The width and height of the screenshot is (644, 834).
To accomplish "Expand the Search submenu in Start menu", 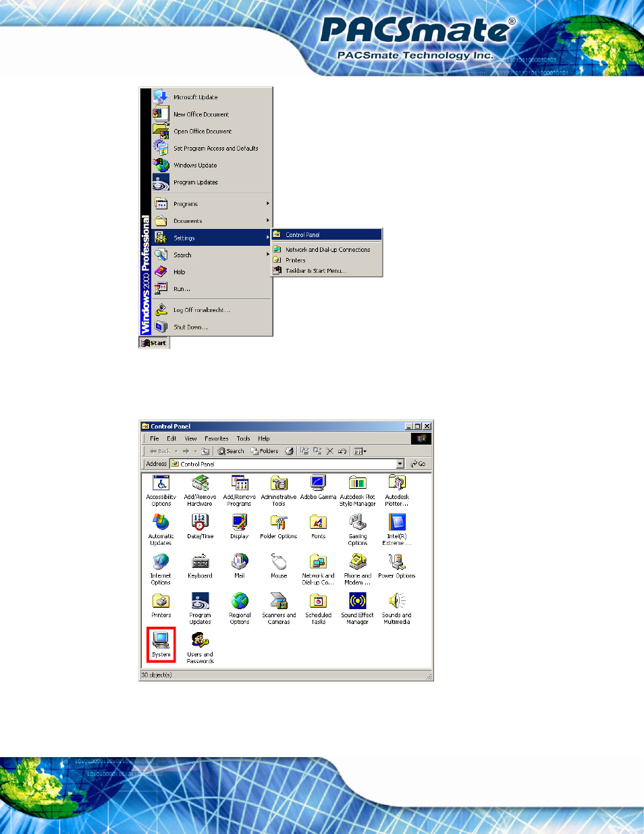I will [211, 255].
